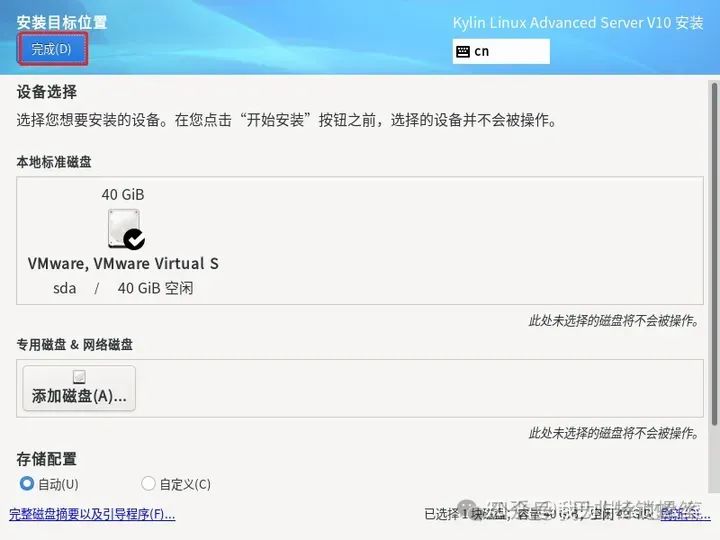Select the 自动(U) automatic storage radio button
The image size is (720, 540).
tap(27, 484)
